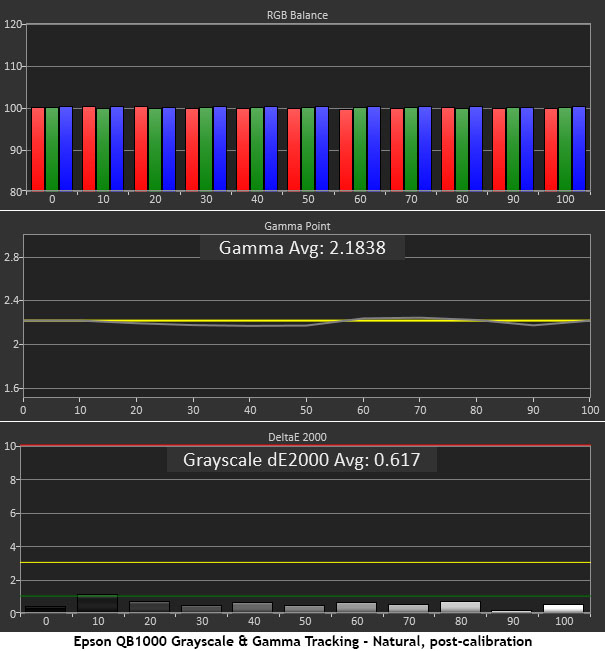Click the blue bar at 0 in RGB Balance
605x651 pixels.
click(x=66, y=149)
